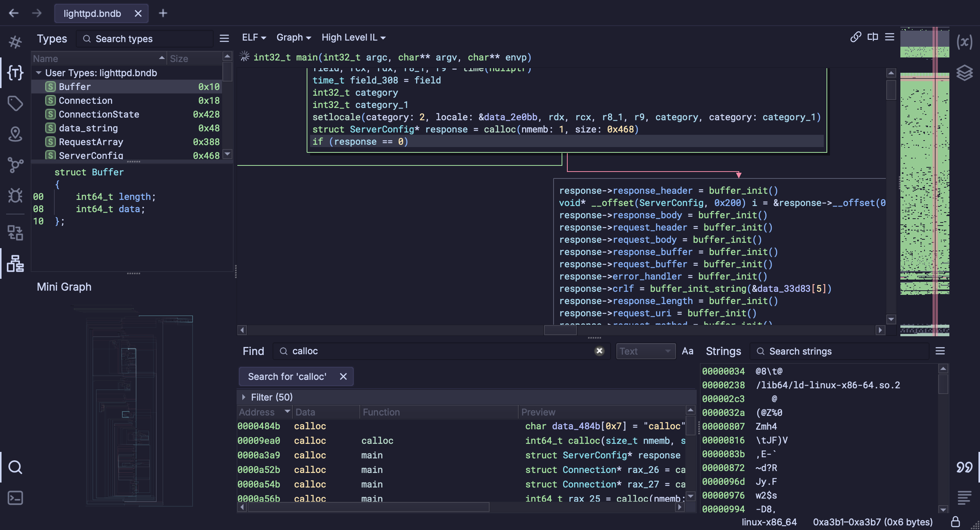Image resolution: width=980 pixels, height=530 pixels.
Task: Open the stack layers sidebar icon
Action: pos(964,73)
